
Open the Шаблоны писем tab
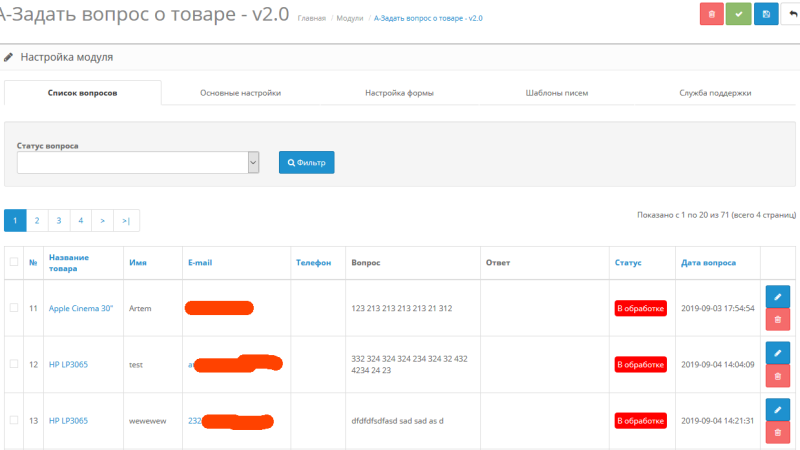557,93
